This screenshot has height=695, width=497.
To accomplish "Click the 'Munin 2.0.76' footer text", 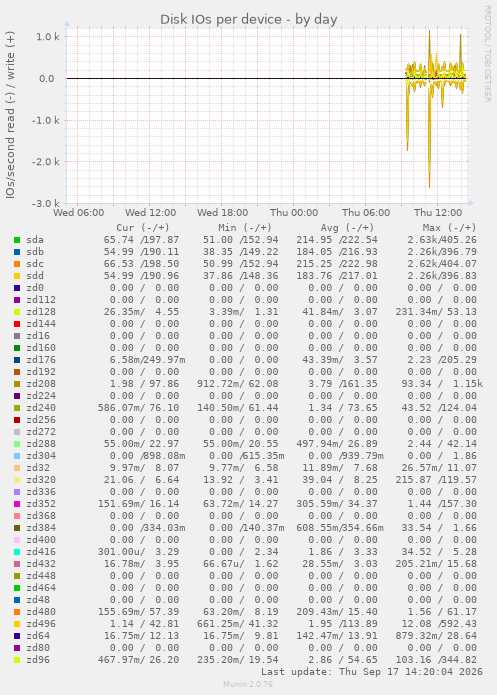I will click(248, 684).
